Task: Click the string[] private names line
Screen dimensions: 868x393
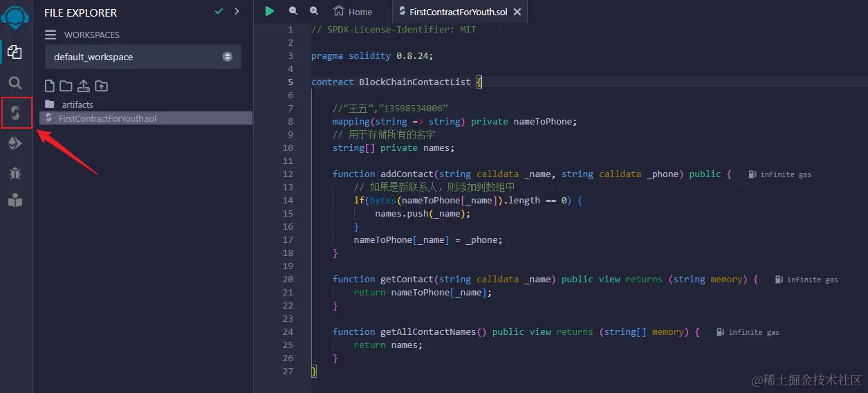Action: pyautogui.click(x=394, y=147)
